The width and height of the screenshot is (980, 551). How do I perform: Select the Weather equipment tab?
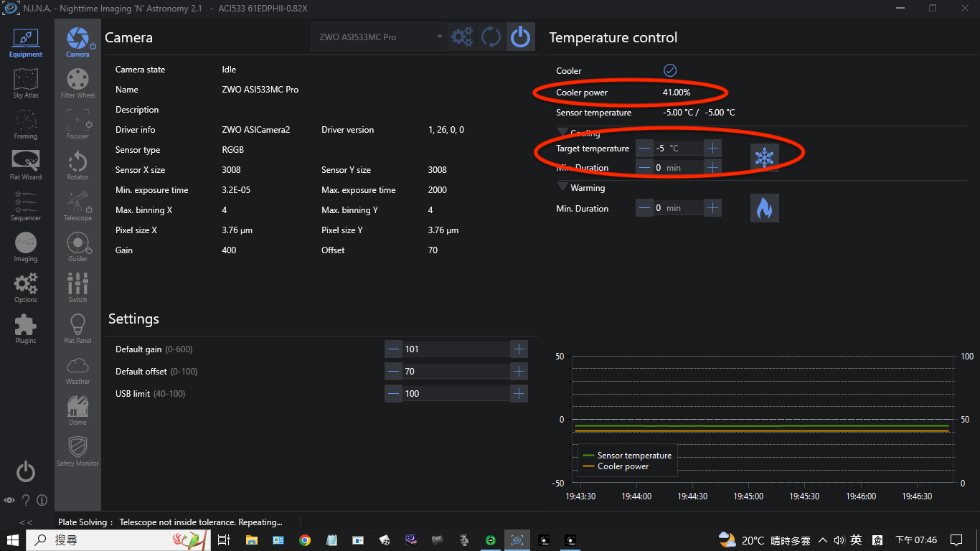[x=77, y=369]
